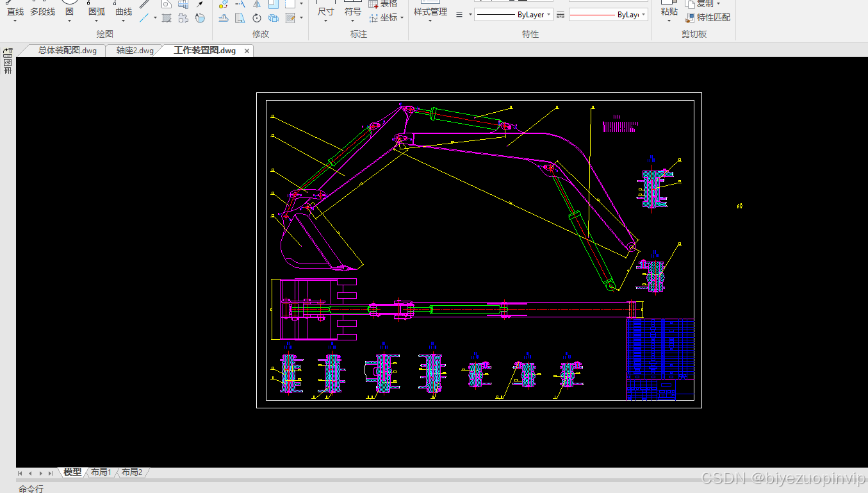This screenshot has width=868, height=493.
Task: Click the A0 label right of the drawing
Action: coord(739,206)
